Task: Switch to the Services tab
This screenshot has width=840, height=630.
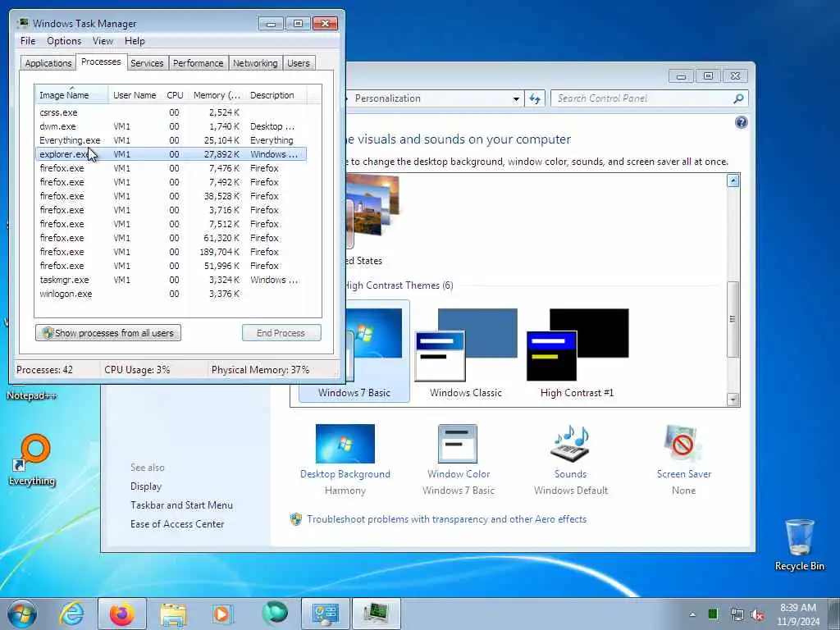Action: coord(147,63)
